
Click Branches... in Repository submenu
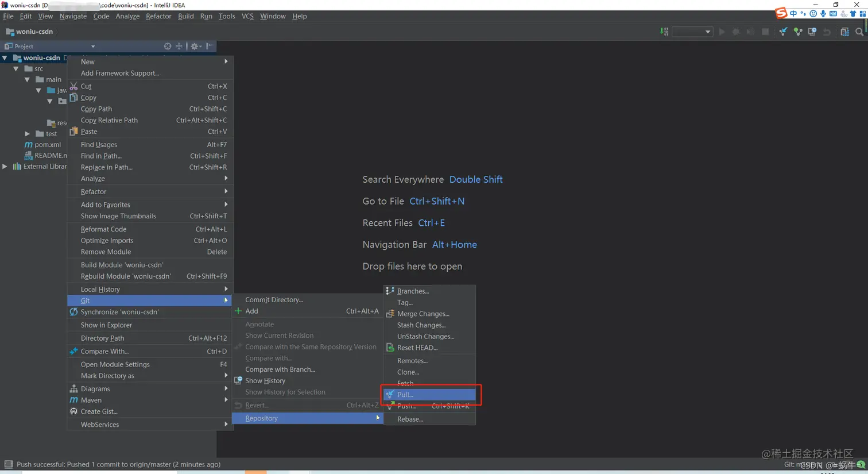429,291
